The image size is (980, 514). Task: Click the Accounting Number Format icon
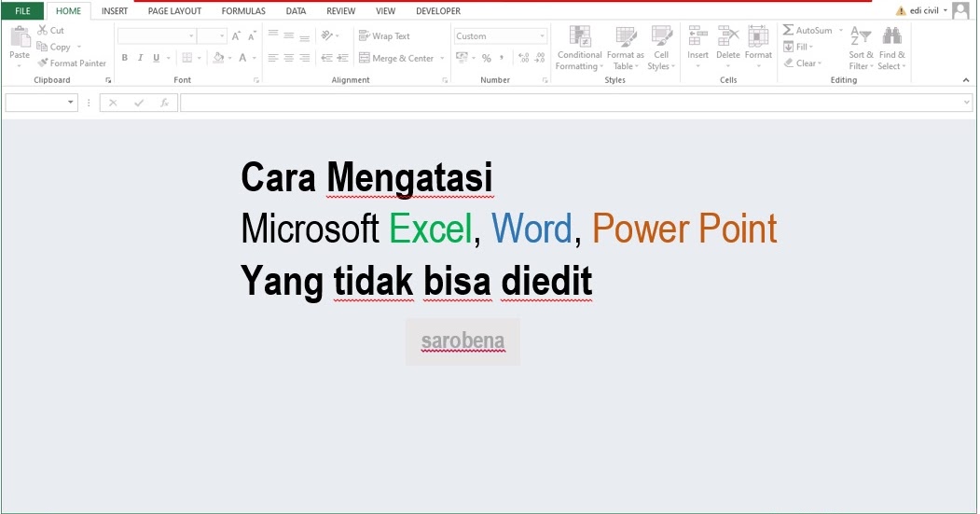462,58
